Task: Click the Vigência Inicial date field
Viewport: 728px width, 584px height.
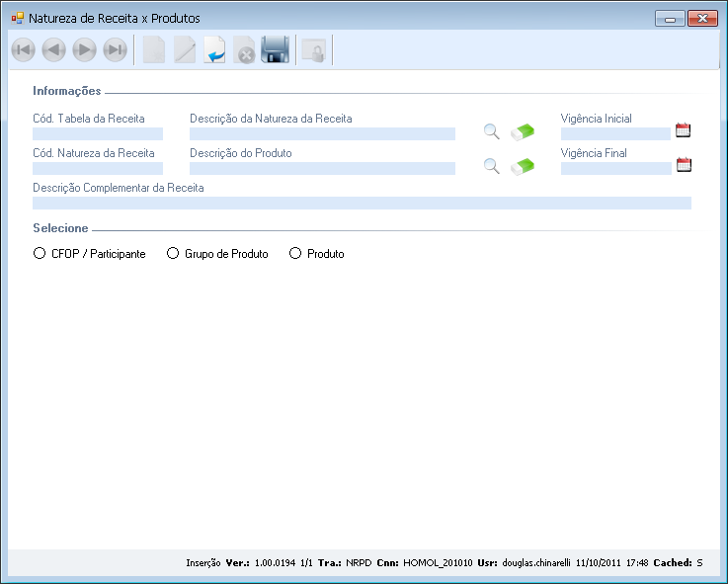Action: pyautogui.click(x=615, y=133)
